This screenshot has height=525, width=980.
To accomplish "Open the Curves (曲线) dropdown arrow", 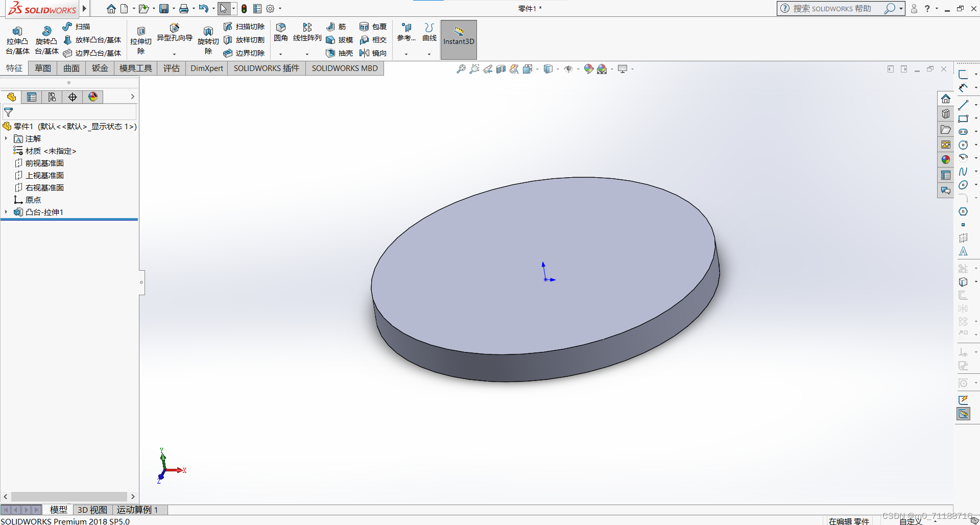I will pyautogui.click(x=429, y=54).
